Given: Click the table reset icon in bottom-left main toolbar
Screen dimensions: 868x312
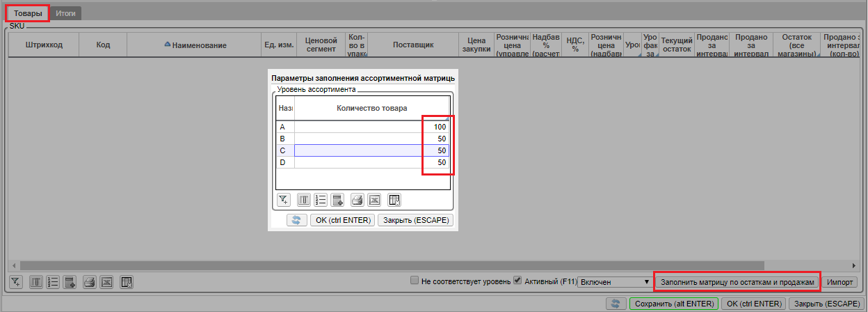Looking at the screenshot, I should tap(126, 282).
